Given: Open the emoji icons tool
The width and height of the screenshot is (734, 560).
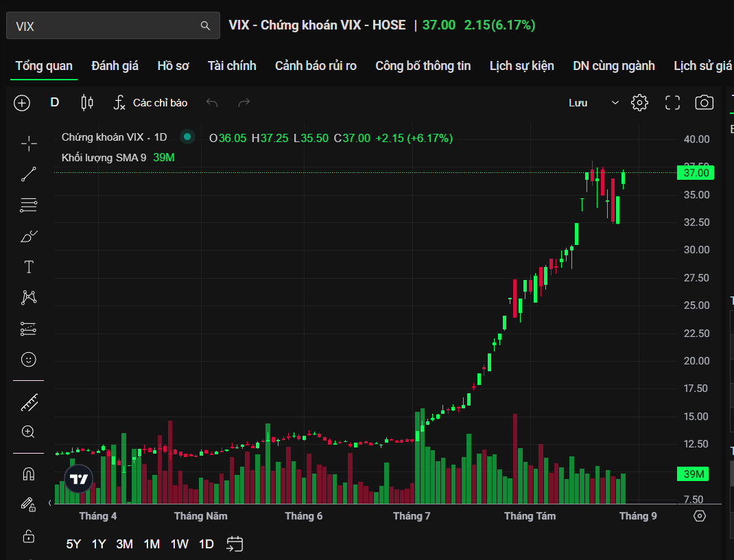Looking at the screenshot, I should point(29,360).
